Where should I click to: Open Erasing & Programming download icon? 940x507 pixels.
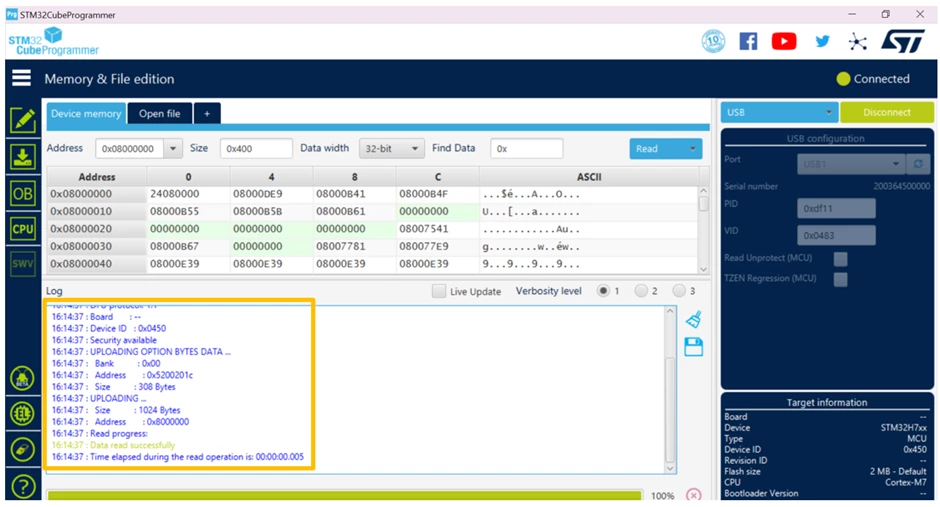pyautogui.click(x=23, y=157)
